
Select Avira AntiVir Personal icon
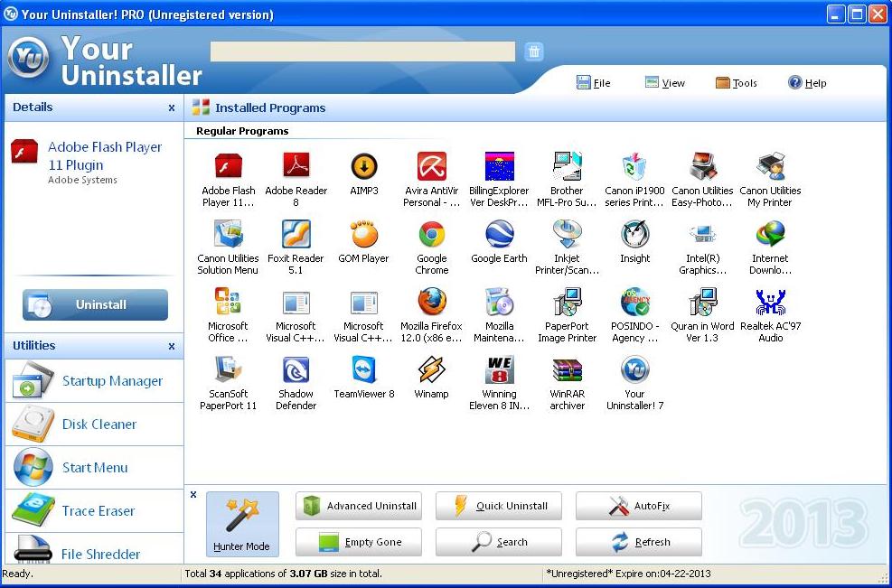(x=431, y=166)
